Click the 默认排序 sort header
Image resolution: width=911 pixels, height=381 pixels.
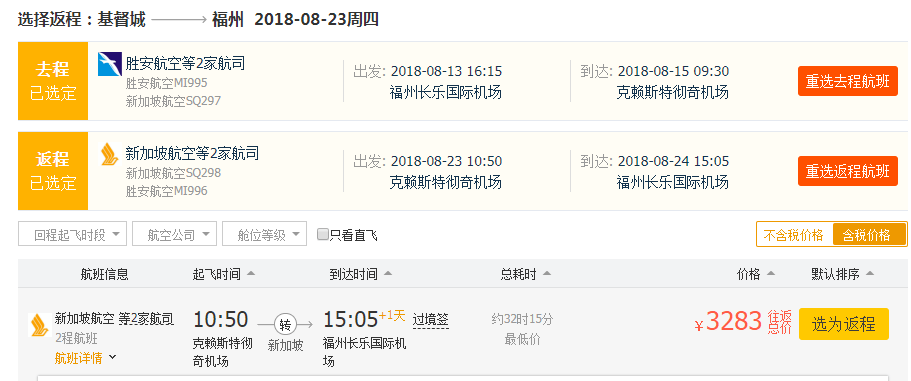[x=842, y=274]
